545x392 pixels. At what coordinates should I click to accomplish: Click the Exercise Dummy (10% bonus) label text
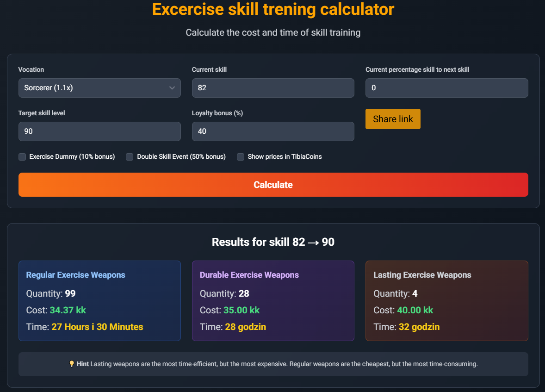pos(72,157)
